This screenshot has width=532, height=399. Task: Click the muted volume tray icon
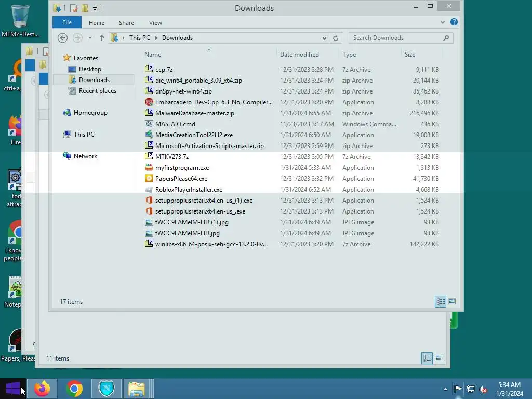pos(483,389)
